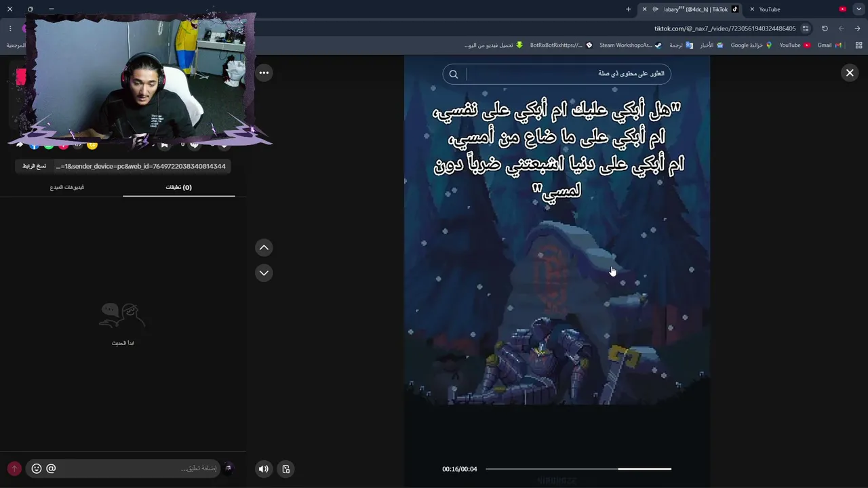Open the emoji picker in the comment box
868x488 pixels.
(37, 468)
